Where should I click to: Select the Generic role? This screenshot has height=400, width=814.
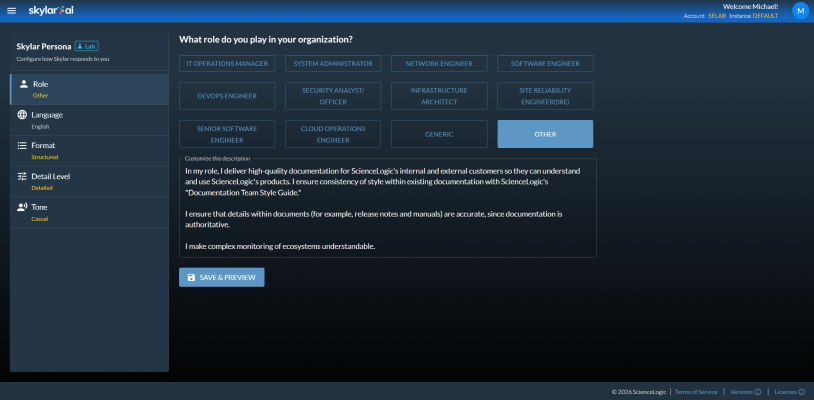439,134
